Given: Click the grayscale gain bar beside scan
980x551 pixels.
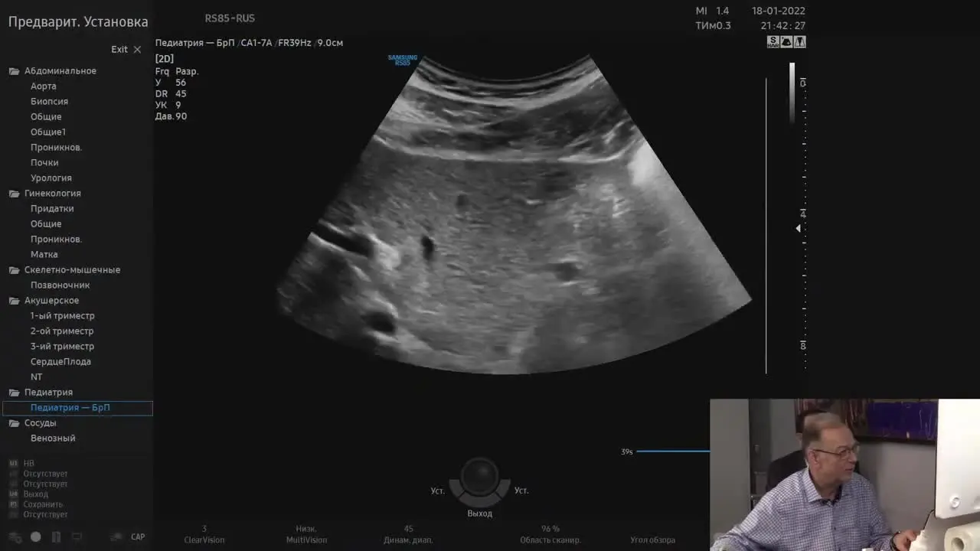Looking at the screenshot, I should click(x=792, y=93).
